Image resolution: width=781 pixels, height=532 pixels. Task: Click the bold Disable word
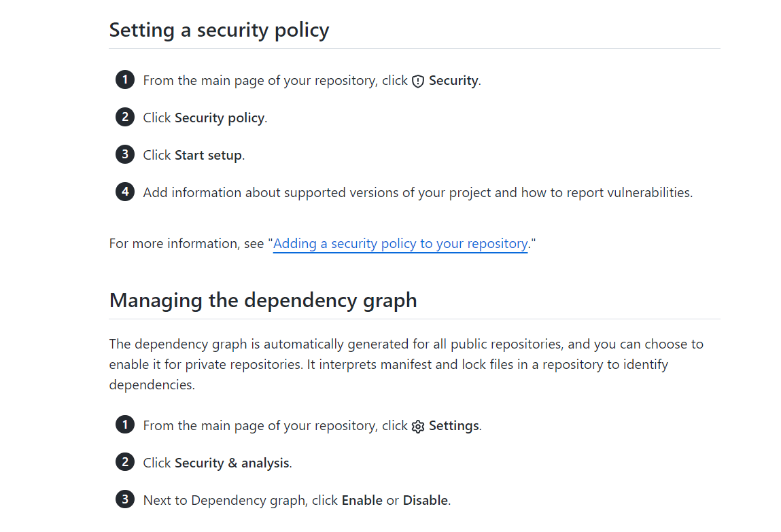pyautogui.click(x=425, y=501)
